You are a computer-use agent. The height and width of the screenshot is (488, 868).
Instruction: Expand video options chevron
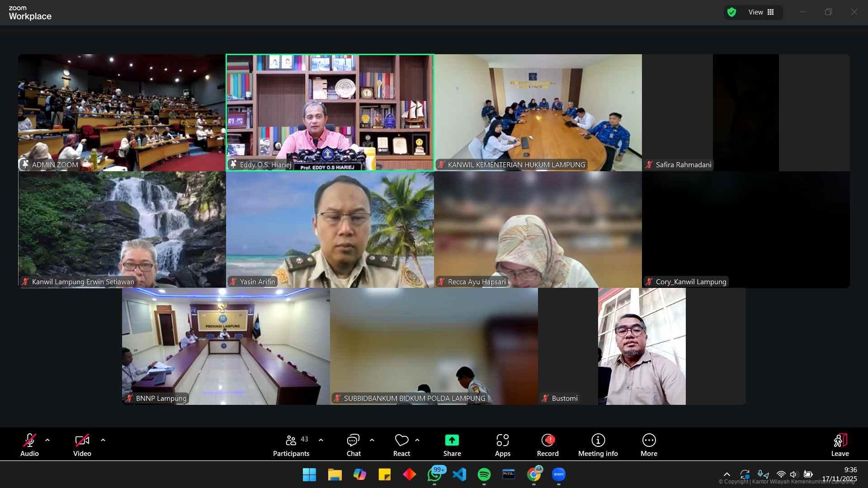click(x=103, y=440)
